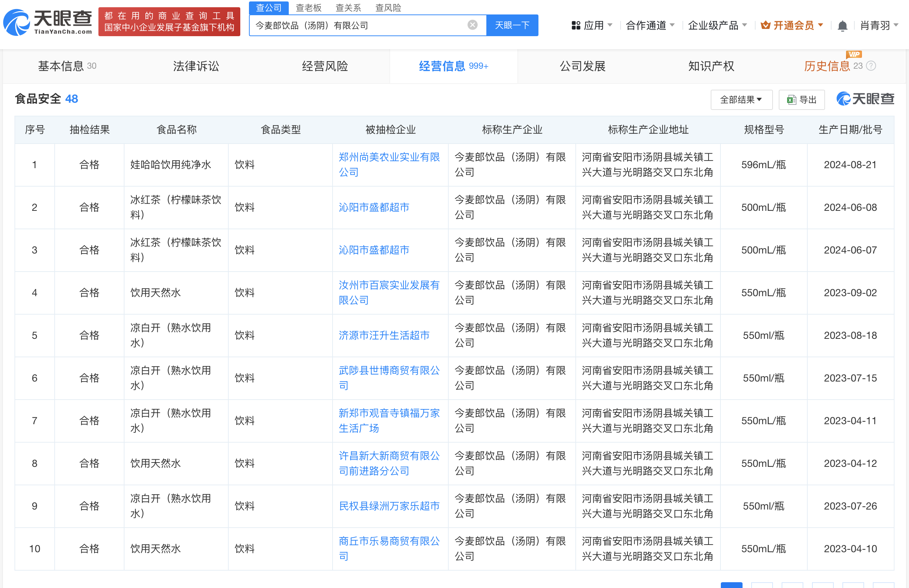
Task: Open link 商丘市乐易商贸有限公司
Action: [x=390, y=549]
